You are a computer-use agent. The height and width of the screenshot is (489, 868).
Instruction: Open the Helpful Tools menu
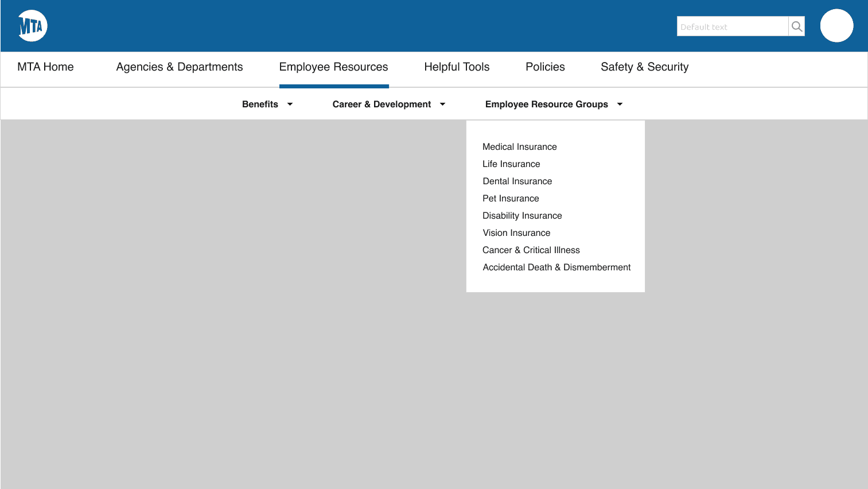pyautogui.click(x=457, y=67)
